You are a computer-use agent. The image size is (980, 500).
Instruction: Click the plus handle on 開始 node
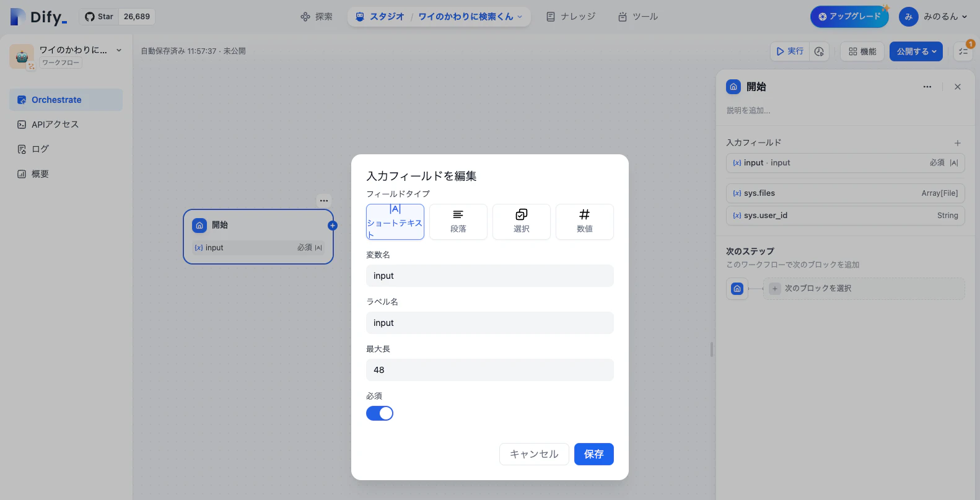point(333,226)
